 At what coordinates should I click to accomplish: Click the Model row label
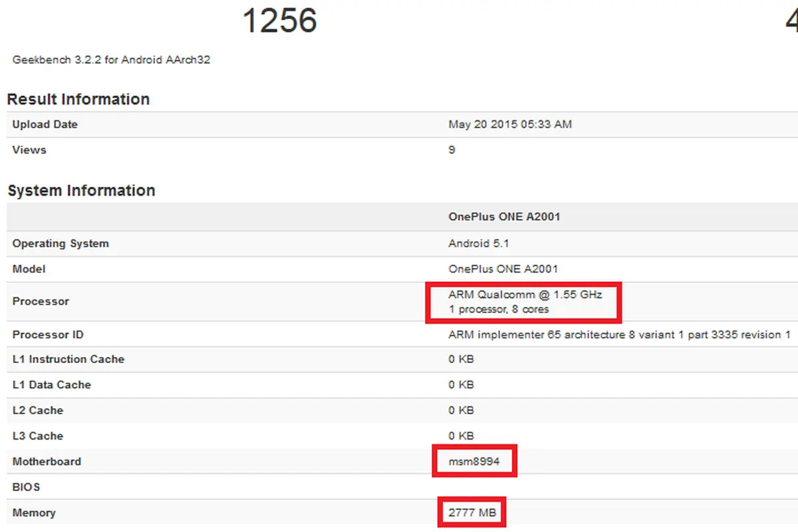coord(29,269)
